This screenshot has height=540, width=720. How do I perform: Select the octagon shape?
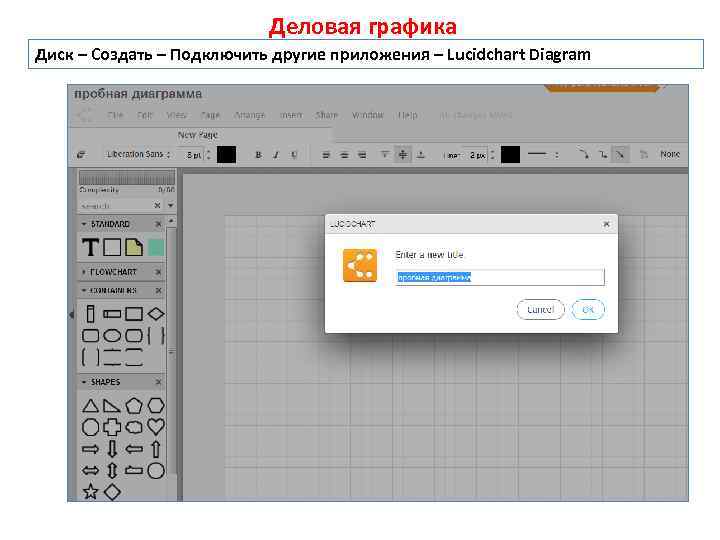[90, 427]
